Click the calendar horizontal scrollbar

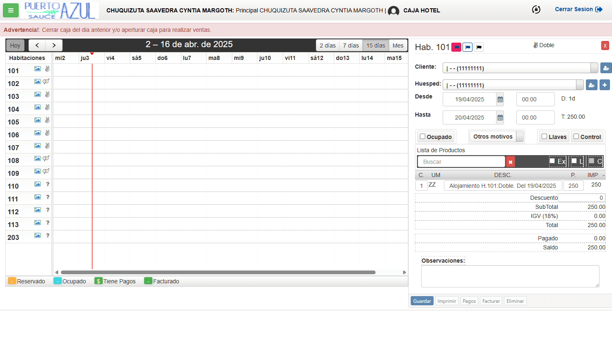(x=218, y=272)
